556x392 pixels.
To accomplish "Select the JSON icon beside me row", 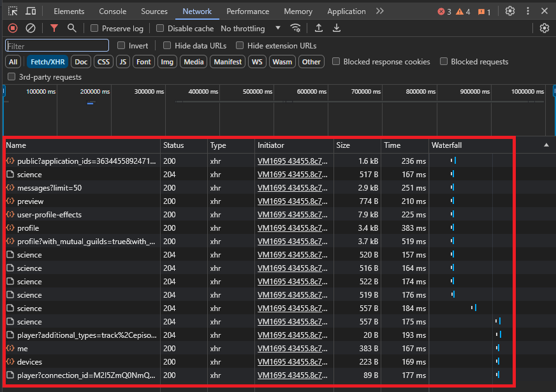I will pyautogui.click(x=10, y=349).
